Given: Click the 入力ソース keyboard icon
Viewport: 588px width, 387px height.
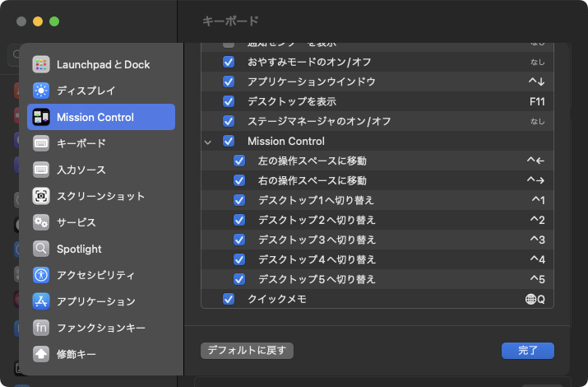Looking at the screenshot, I should pos(42,170).
